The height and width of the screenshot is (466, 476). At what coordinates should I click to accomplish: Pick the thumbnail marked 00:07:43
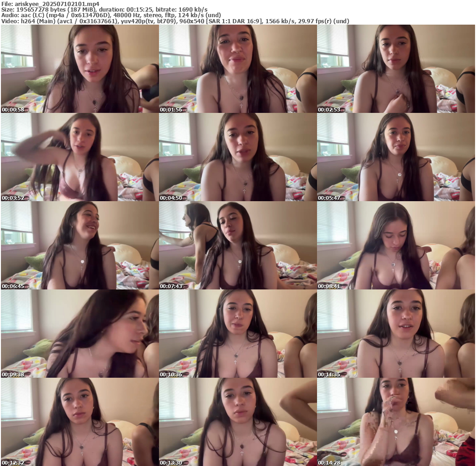tap(238, 245)
